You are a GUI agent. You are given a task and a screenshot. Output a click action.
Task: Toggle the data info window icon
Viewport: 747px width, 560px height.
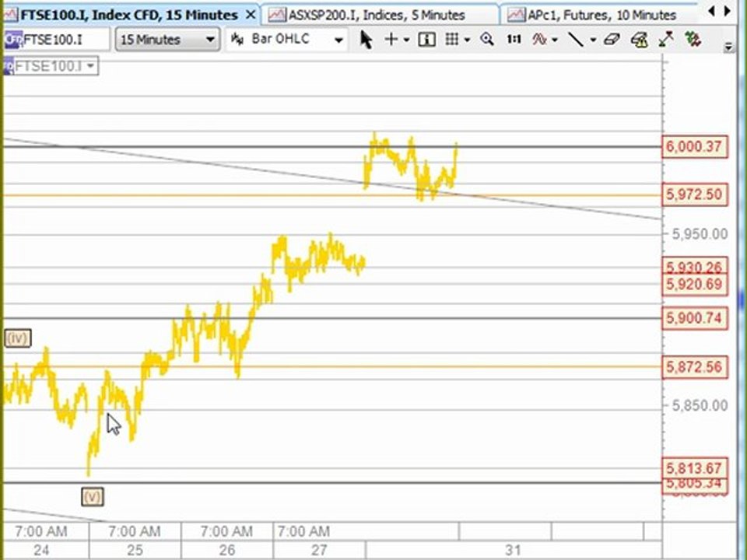coord(426,40)
